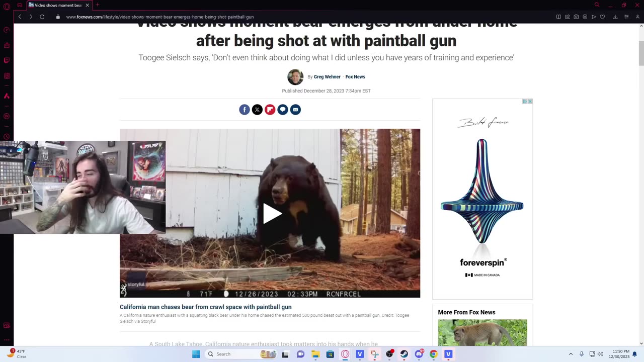Click the taskbar Search box
This screenshot has width=644, height=362.
pos(242,354)
